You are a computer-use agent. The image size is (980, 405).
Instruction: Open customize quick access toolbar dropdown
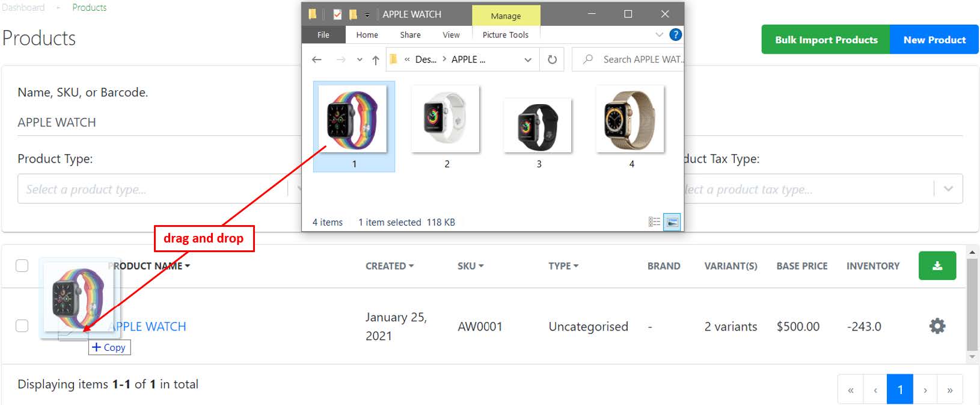(367, 14)
